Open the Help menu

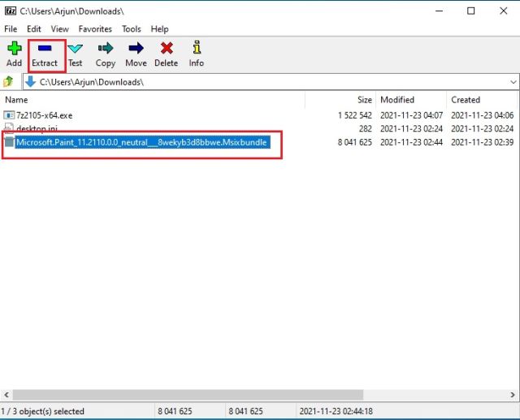click(x=159, y=29)
